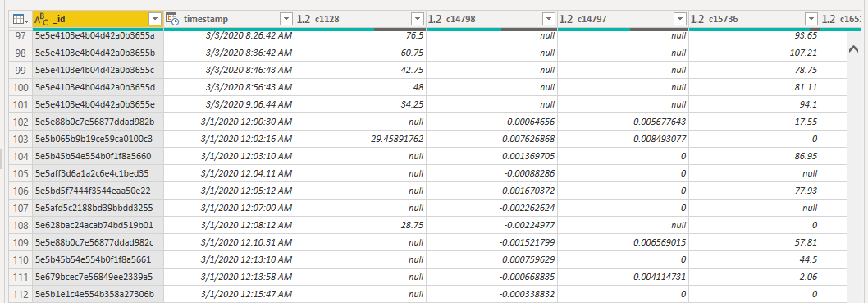Screen dimensions: 868x303
Task: Click timestamp 3/1/2020 12:00:30 AM
Action: tap(246, 122)
